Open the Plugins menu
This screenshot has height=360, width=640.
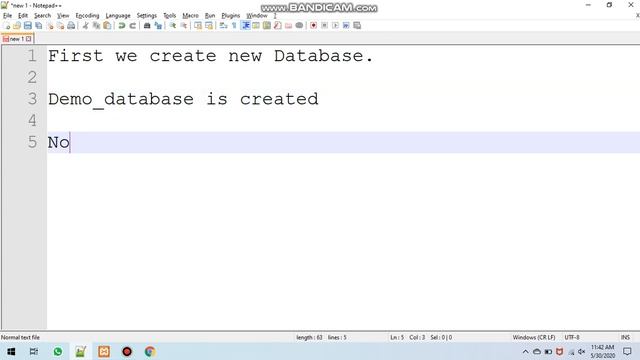(231, 16)
